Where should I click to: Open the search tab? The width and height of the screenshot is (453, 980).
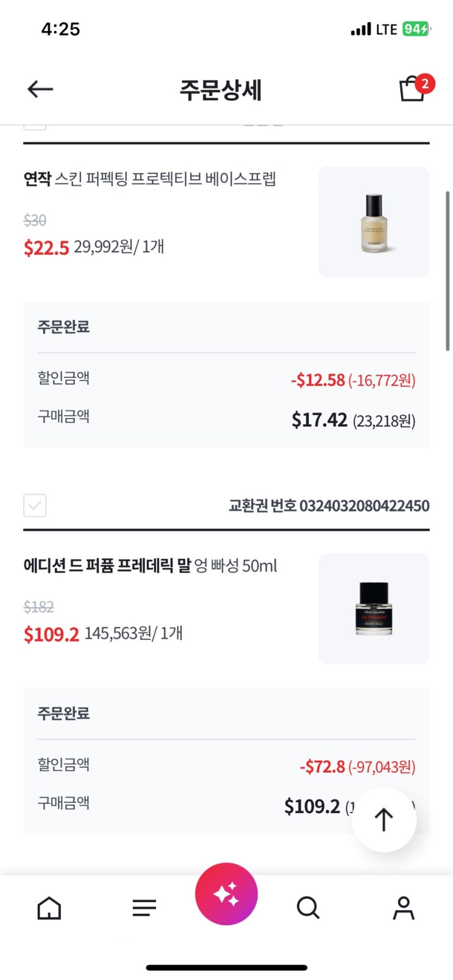(308, 907)
